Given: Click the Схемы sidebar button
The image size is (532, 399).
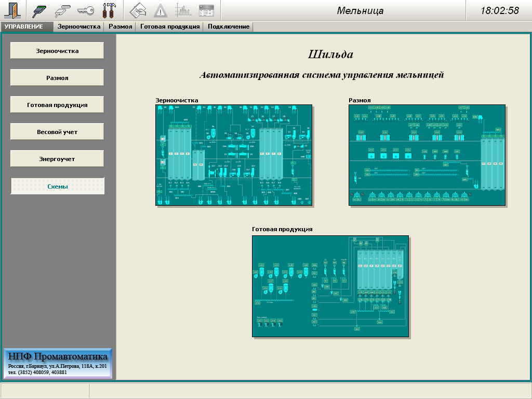Looking at the screenshot, I should coord(57,186).
